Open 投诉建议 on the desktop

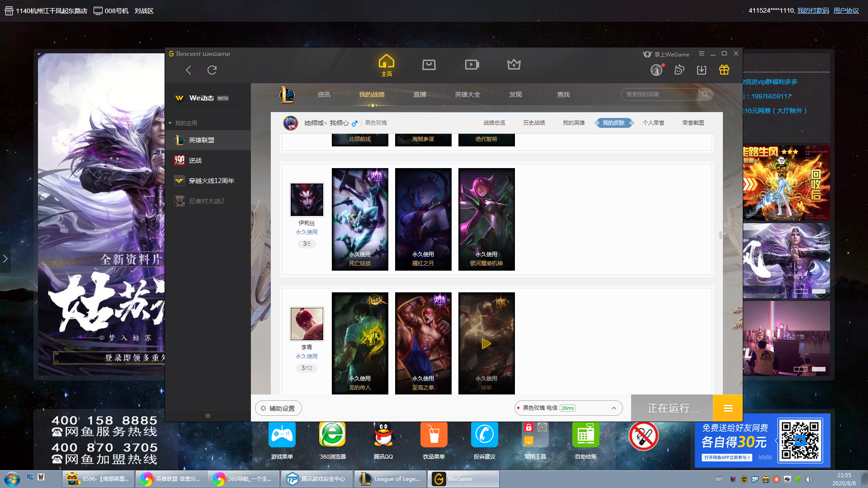[485, 441]
